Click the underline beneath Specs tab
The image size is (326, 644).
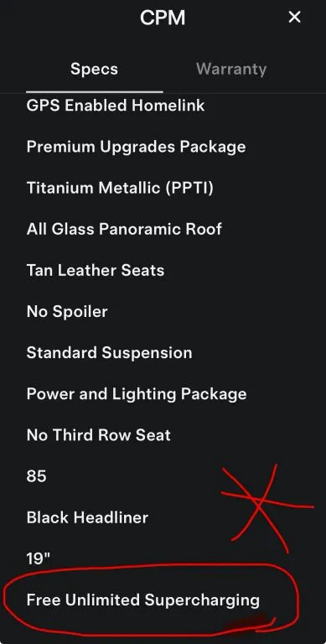(95, 92)
